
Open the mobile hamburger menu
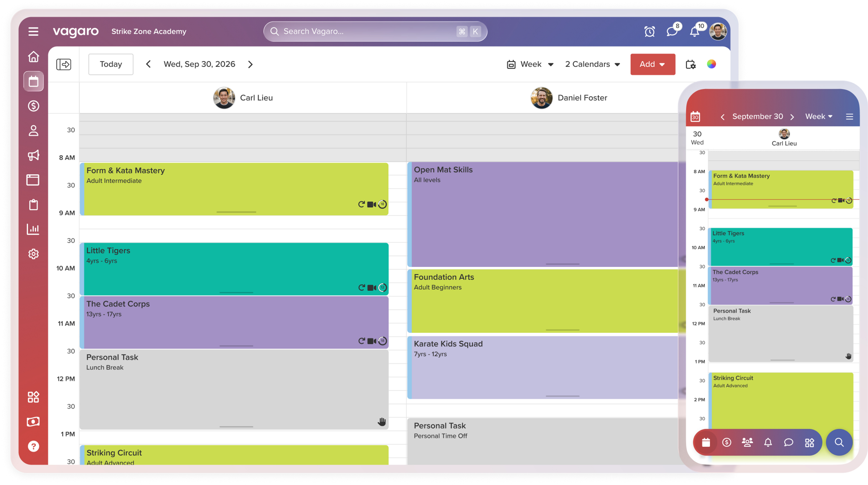849,117
